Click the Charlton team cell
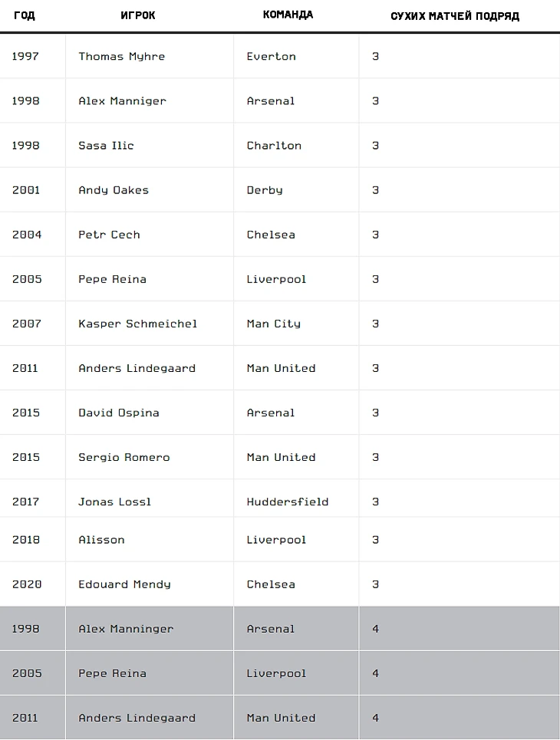Image resolution: width=560 pixels, height=740 pixels. tap(274, 146)
